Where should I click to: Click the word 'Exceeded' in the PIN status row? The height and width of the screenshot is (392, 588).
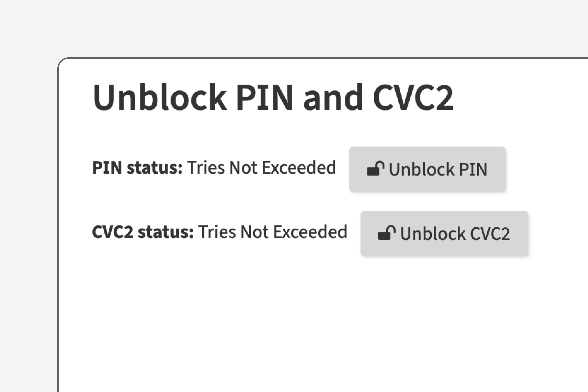[x=299, y=168]
